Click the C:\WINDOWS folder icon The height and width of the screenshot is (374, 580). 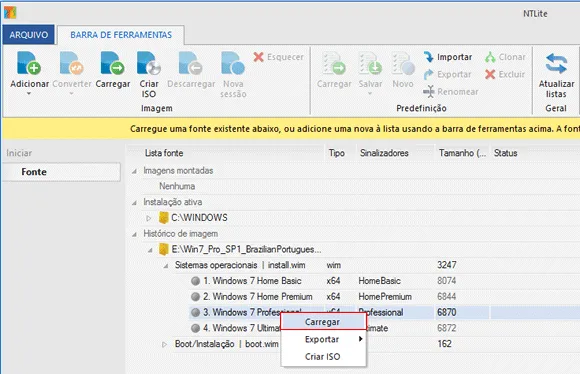click(x=163, y=218)
